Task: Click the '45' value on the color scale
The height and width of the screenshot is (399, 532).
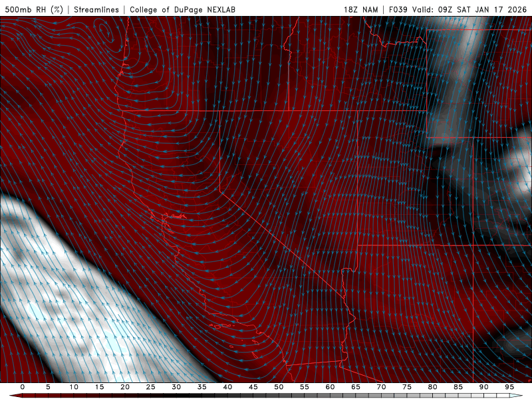Action: pos(253,387)
